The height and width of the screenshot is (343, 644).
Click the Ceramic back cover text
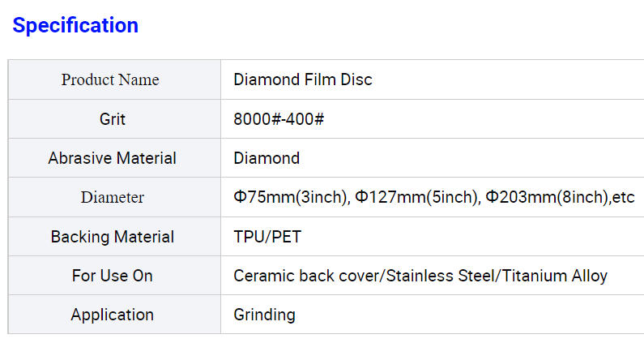(x=307, y=276)
